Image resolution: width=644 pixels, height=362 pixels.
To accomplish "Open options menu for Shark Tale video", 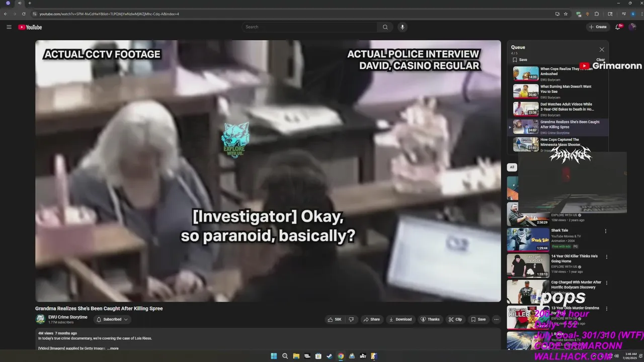I will pyautogui.click(x=605, y=231).
